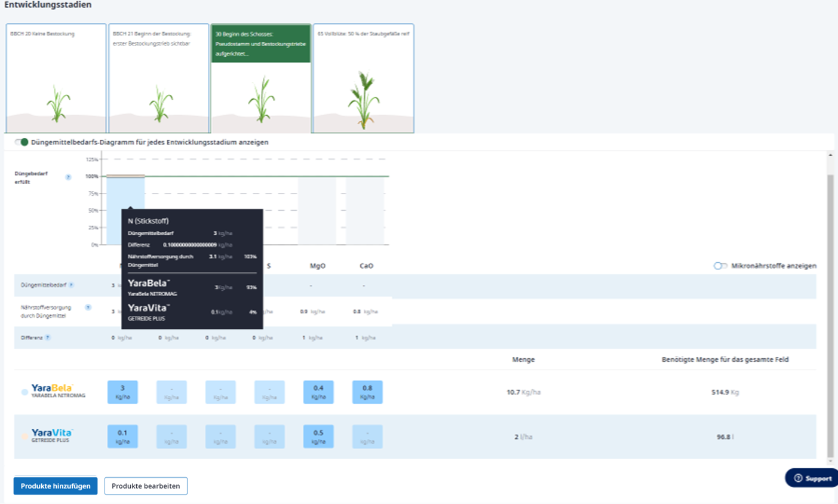Click YaraBela 0.4 Kg/ha MgO cell
838x504 pixels.
point(318,392)
